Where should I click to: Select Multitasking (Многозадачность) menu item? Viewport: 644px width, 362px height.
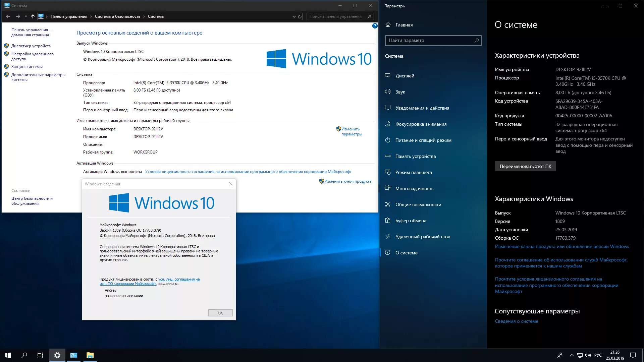[x=414, y=188]
